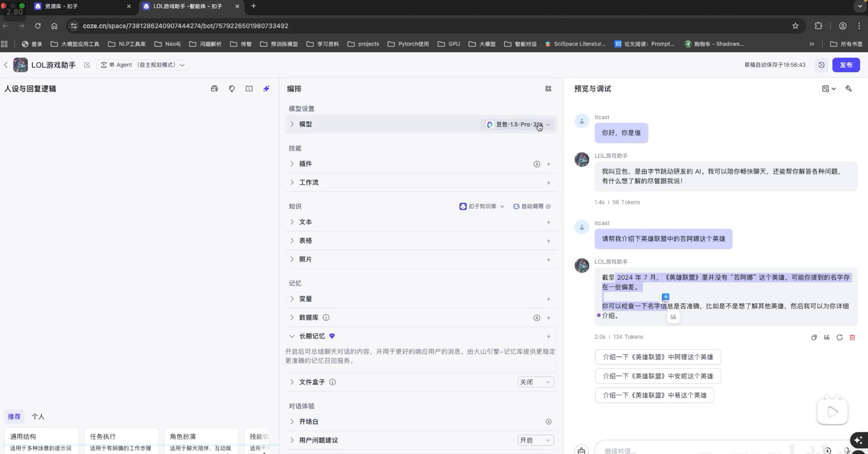
Task: Select the 推荐 prompt templates tab
Action: point(14,417)
